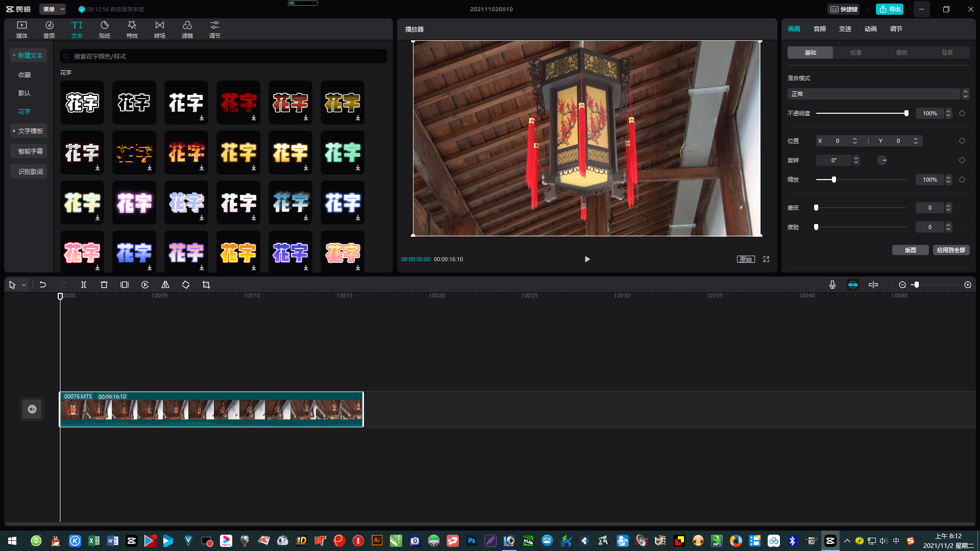Image resolution: width=980 pixels, height=551 pixels.
Task: Click the 智能字幕 button
Action: pos(29,152)
